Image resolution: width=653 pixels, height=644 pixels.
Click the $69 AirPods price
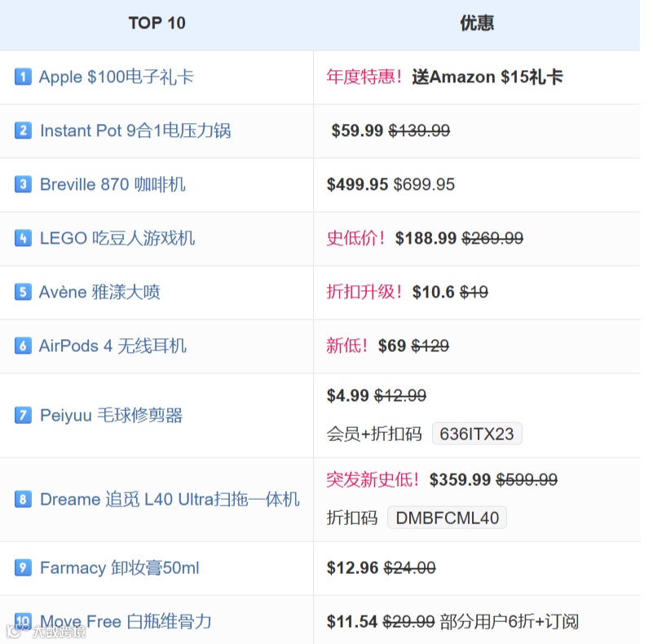point(391,346)
